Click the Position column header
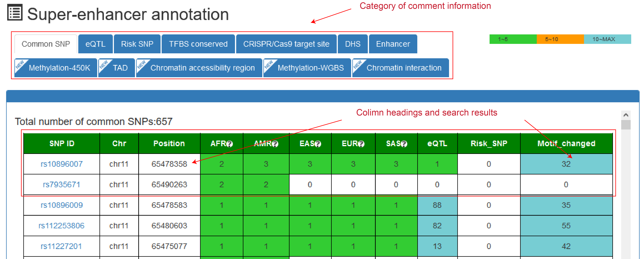 (x=169, y=144)
